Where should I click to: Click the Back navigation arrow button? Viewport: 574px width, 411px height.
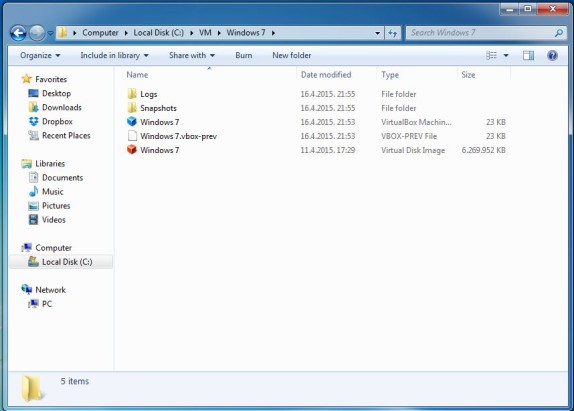tap(18, 33)
